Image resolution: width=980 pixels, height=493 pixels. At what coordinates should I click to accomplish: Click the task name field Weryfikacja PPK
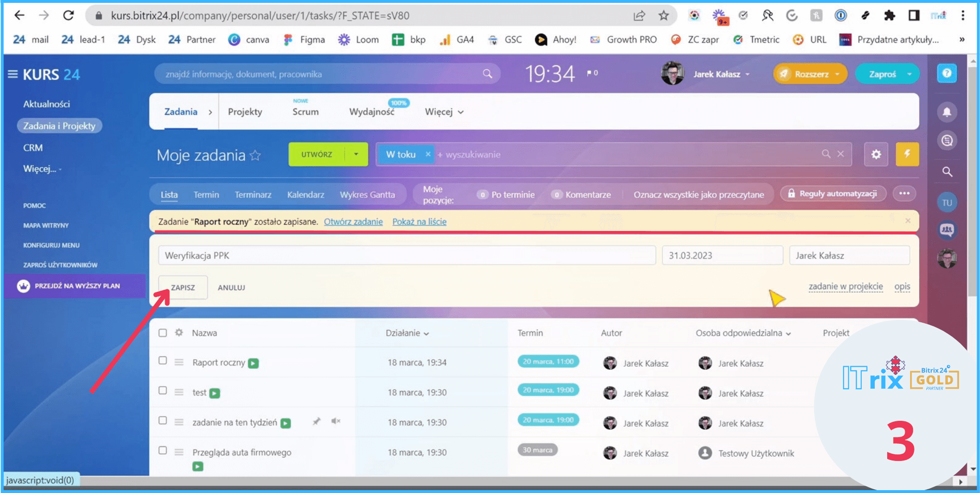[407, 255]
